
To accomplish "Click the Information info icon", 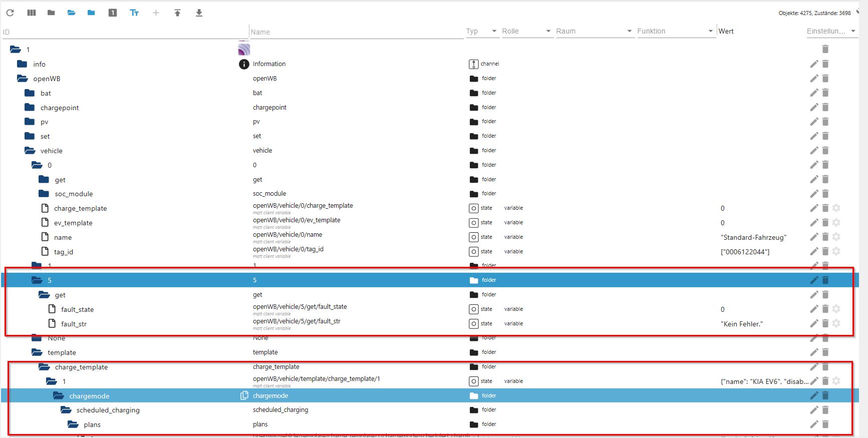I will pos(244,64).
